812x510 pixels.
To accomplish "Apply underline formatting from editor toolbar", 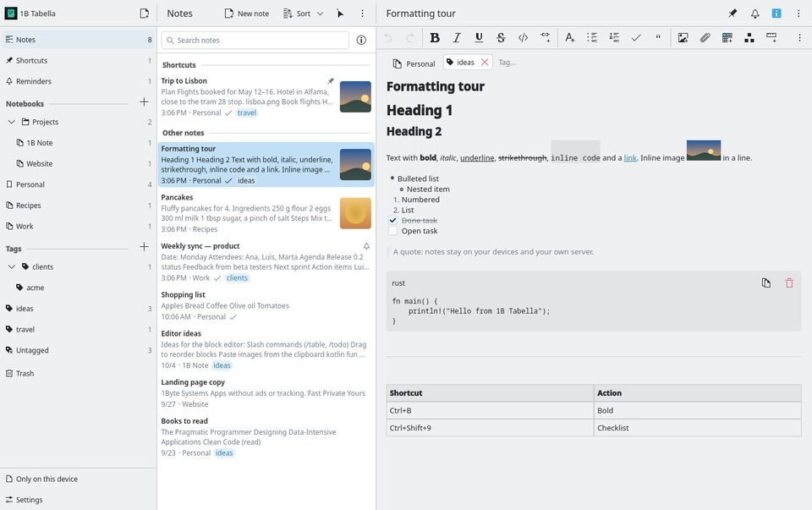I will tap(479, 38).
